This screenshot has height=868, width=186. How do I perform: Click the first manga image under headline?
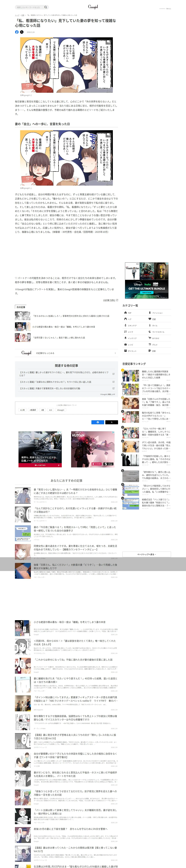pyautogui.click(x=66, y=65)
